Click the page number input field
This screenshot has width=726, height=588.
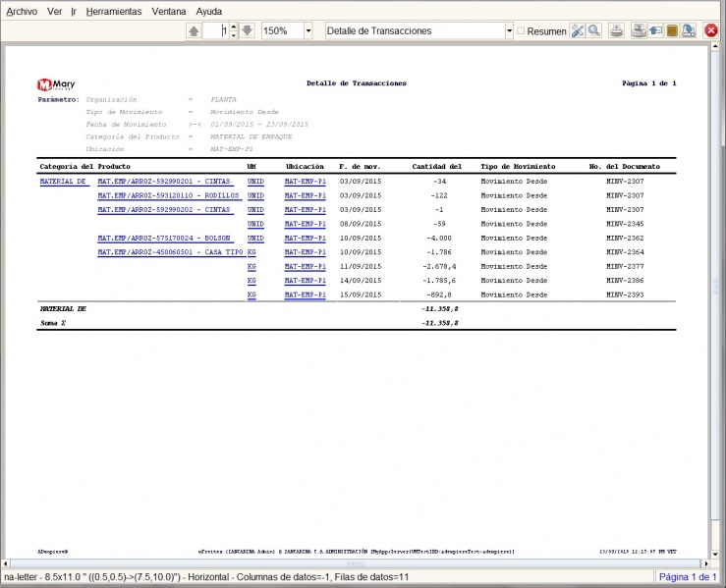tap(216, 31)
